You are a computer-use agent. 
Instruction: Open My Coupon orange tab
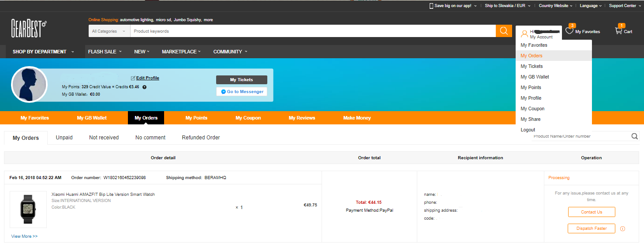248,118
